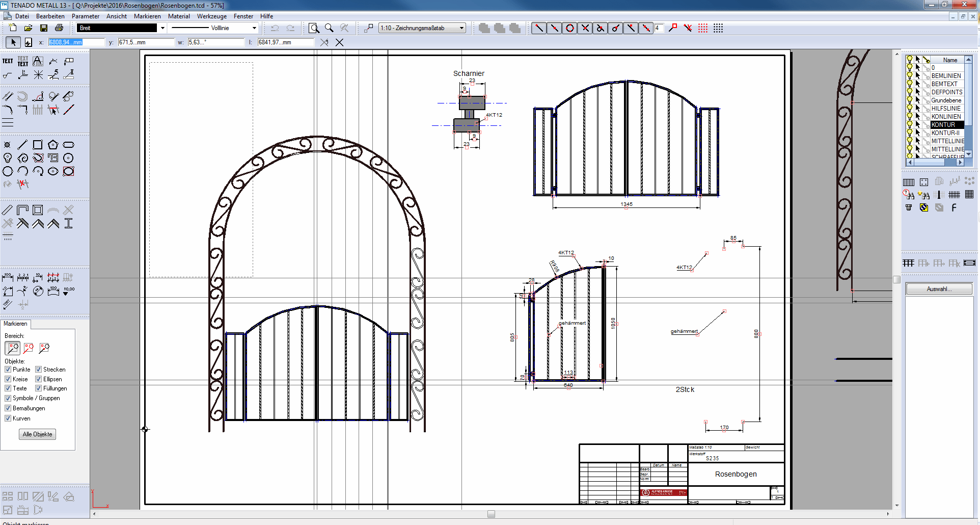Uncheck the Bemaßungen checkbox
980x525 pixels.
tap(8, 408)
